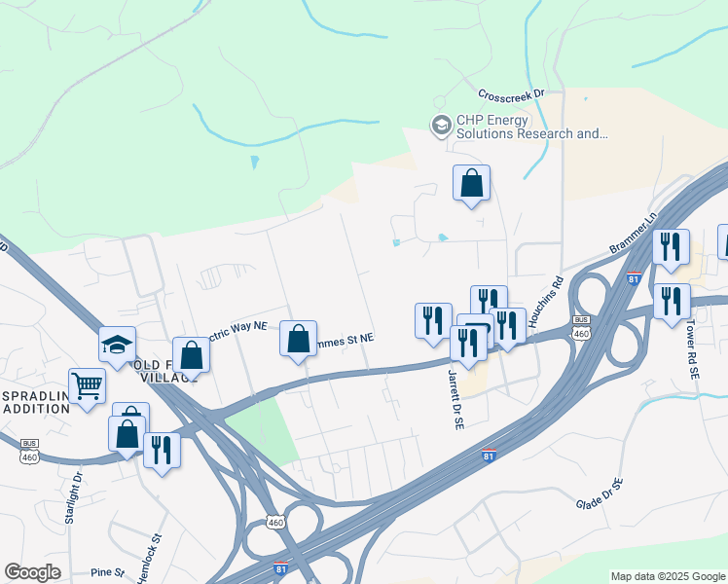Open the CHP Energy Solutions Research marker
Viewport: 728px width, 584px height.
click(441, 126)
